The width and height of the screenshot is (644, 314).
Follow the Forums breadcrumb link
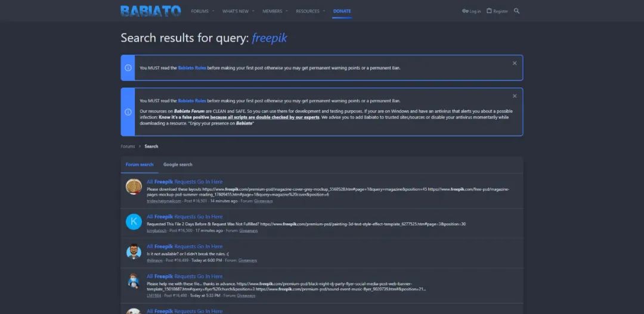128,147
